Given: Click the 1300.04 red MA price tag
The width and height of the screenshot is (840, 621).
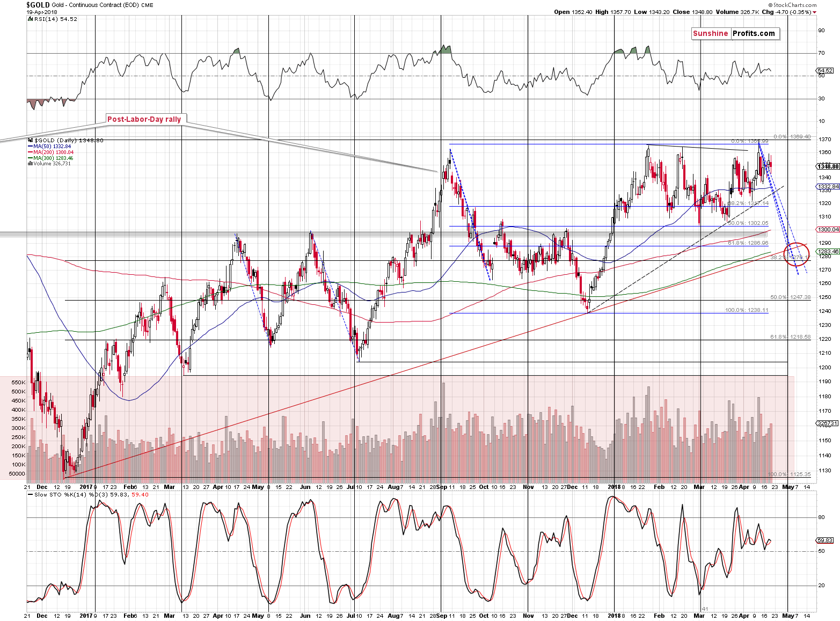Looking at the screenshot, I should (x=828, y=229).
